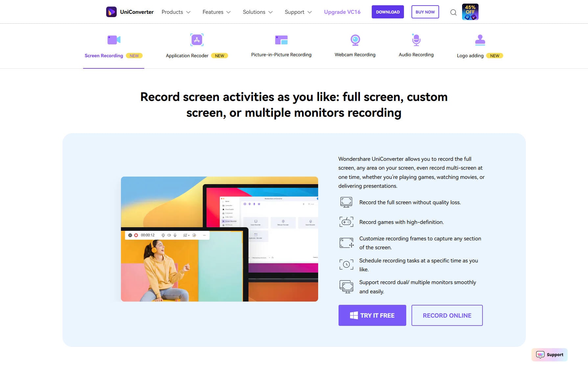Click the 45% OFF promo badge
The image size is (588, 365).
[470, 12]
